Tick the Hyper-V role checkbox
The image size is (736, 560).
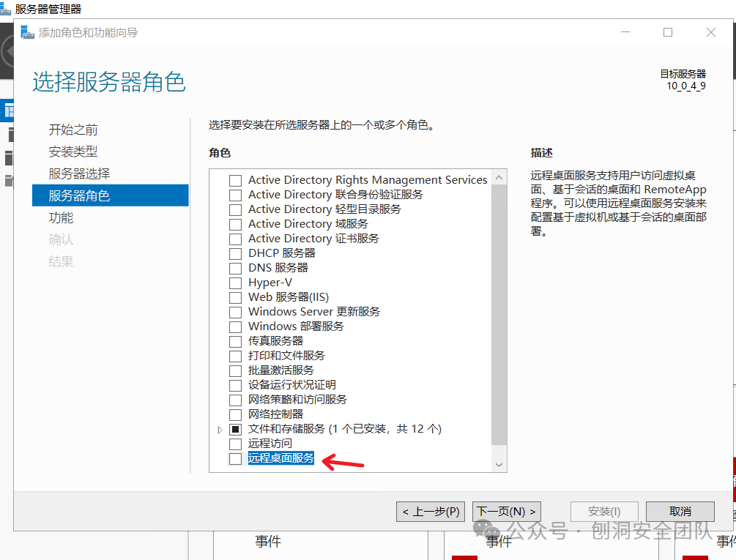pos(235,283)
